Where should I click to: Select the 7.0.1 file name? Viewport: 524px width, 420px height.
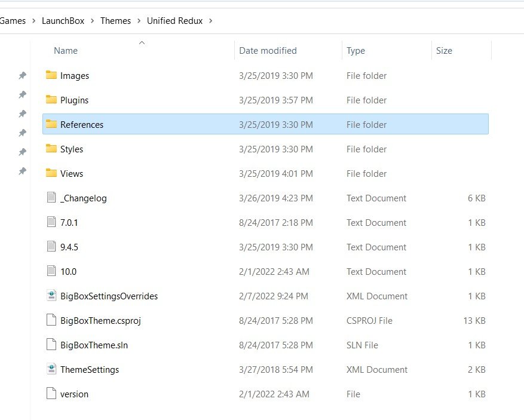69,222
